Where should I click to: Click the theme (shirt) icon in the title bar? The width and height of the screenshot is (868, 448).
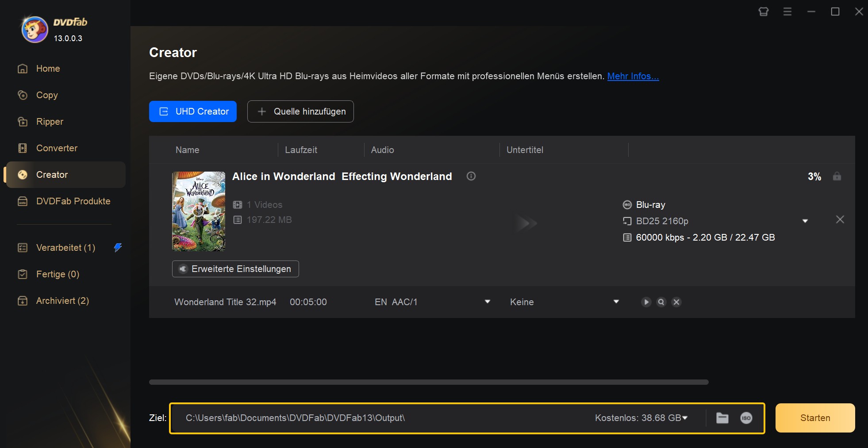point(764,12)
